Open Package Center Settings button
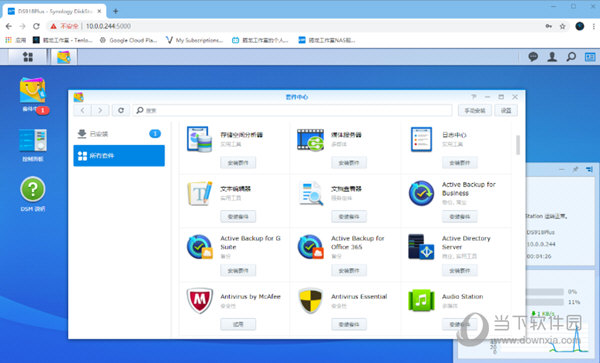Viewport: 600px width, 363px height. (x=506, y=111)
